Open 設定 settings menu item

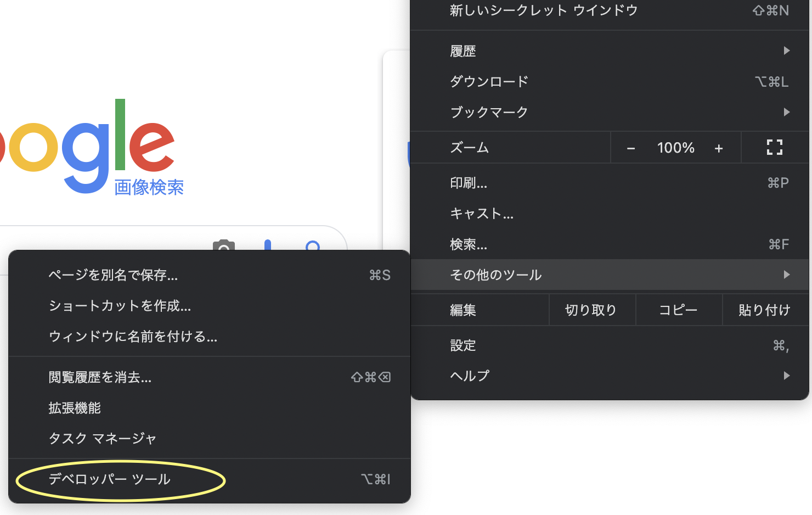(610, 345)
